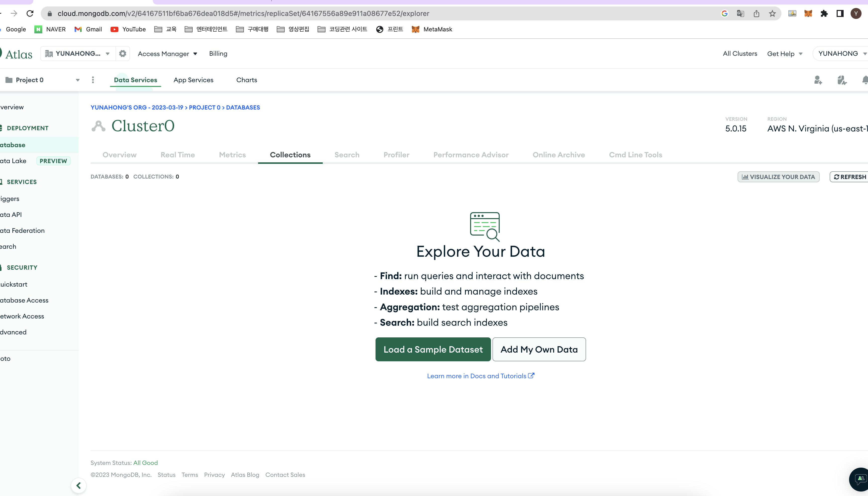Open the Network Access sidebar item
Image resolution: width=868 pixels, height=496 pixels.
[22, 316]
